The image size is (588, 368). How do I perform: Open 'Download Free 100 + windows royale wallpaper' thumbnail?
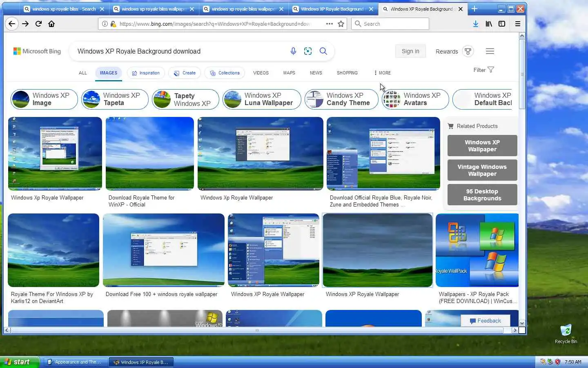tap(164, 250)
